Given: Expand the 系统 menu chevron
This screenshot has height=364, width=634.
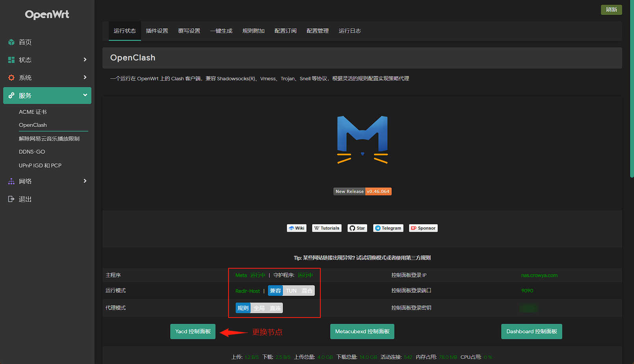Looking at the screenshot, I should click(x=85, y=77).
